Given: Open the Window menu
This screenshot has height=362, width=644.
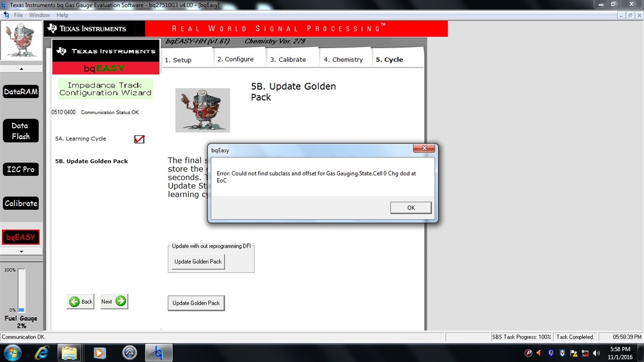Looking at the screenshot, I should (x=39, y=15).
